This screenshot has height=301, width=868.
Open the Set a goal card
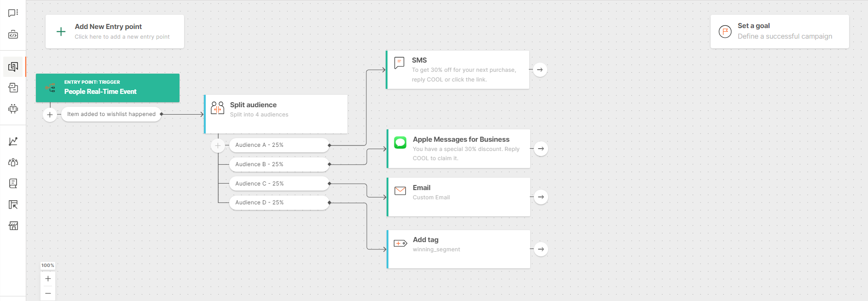point(780,31)
